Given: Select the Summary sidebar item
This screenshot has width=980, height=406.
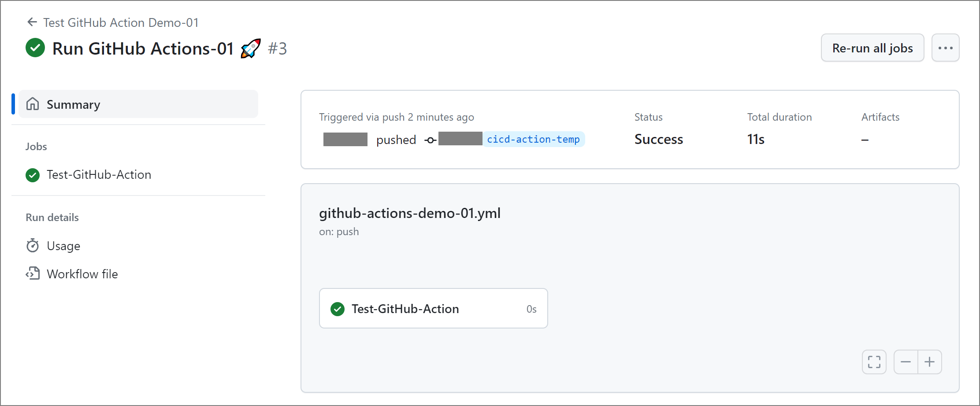Looking at the screenshot, I should (x=138, y=104).
